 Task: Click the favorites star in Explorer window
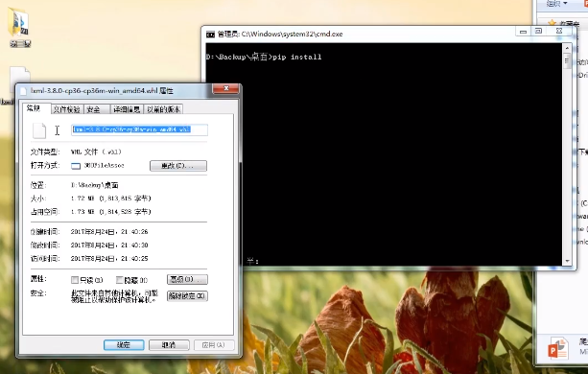pyautogui.click(x=552, y=23)
